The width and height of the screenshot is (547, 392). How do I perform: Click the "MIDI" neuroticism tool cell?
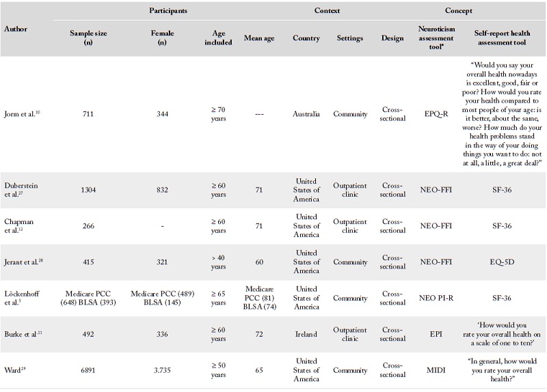435,370
